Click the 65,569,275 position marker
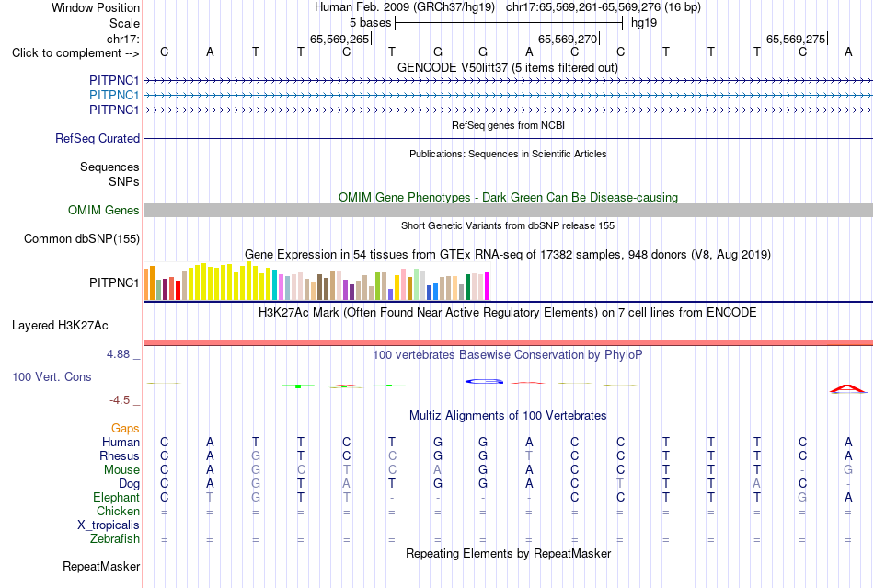Image resolution: width=874 pixels, height=588 pixels. click(x=796, y=39)
